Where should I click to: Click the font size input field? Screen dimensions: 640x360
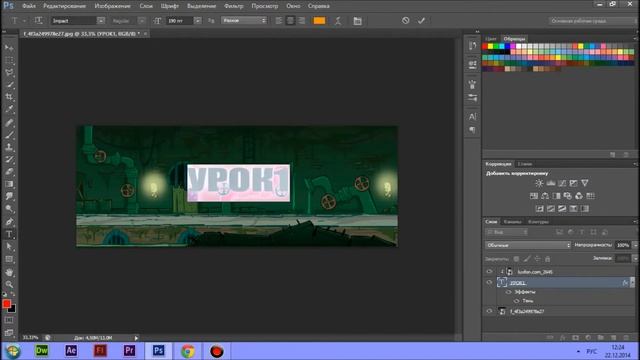click(180, 20)
